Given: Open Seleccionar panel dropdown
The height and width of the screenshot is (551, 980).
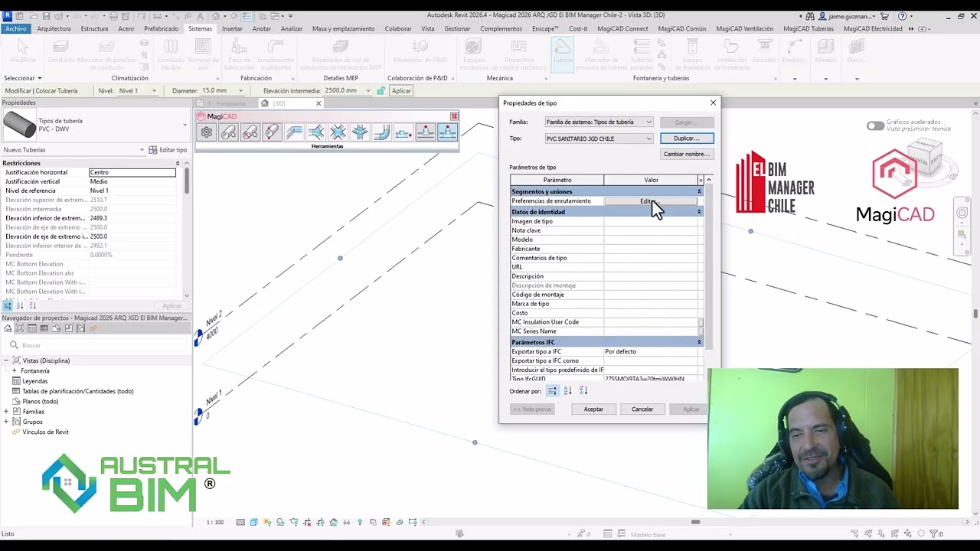Looking at the screenshot, I should coord(22,78).
